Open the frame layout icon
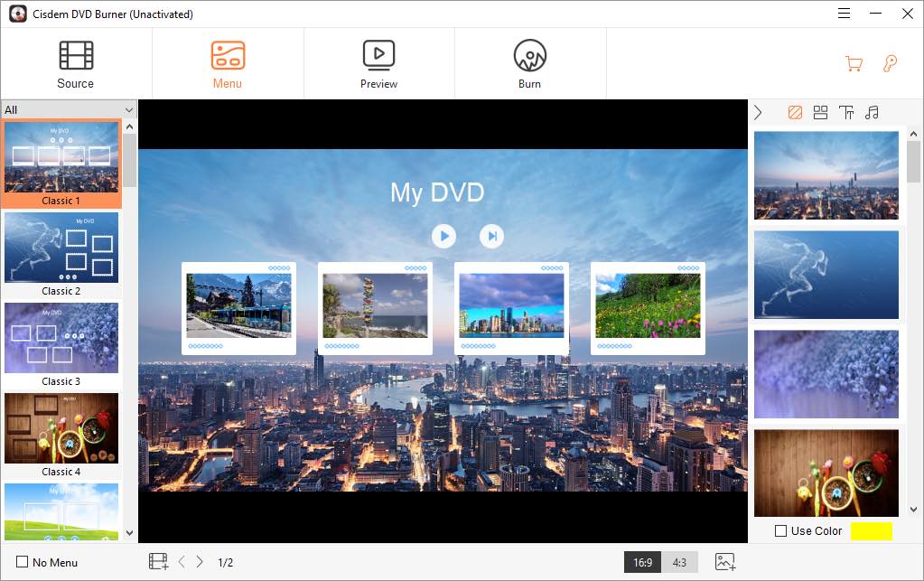The image size is (924, 581). pos(820,112)
